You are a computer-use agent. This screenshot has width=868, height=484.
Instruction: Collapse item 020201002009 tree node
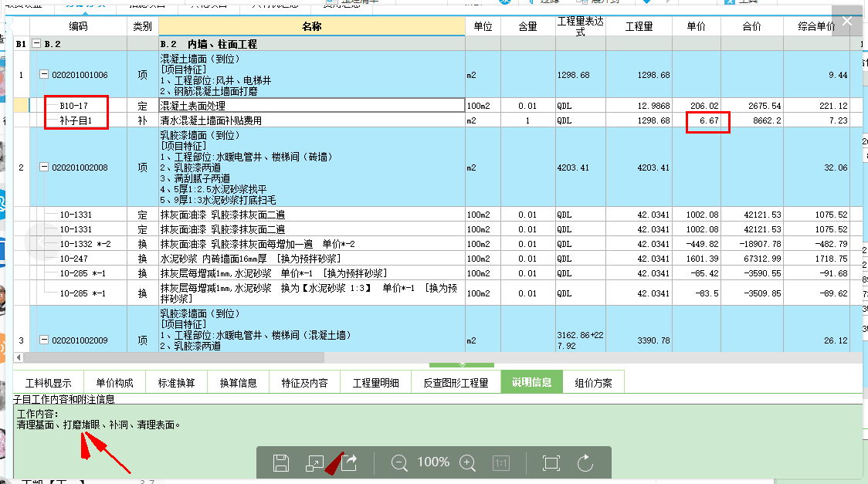(x=44, y=340)
